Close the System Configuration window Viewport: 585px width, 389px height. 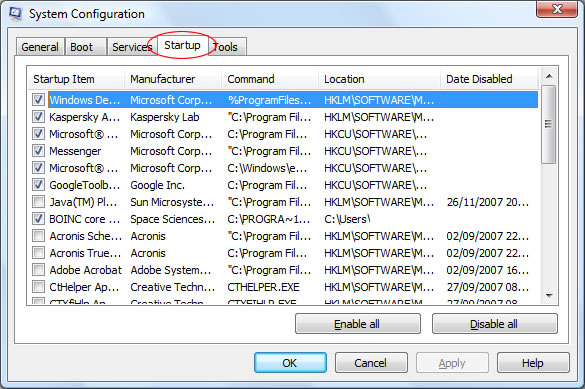coord(557,9)
